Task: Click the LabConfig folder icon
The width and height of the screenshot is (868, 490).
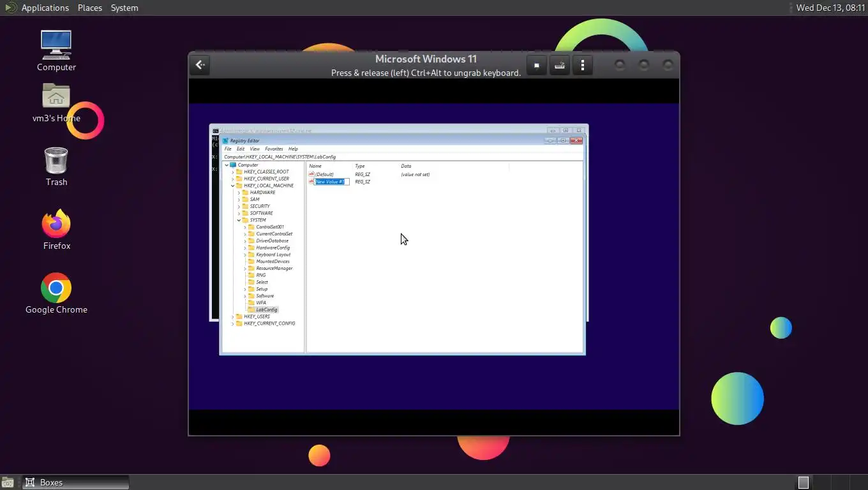Action: (251, 309)
